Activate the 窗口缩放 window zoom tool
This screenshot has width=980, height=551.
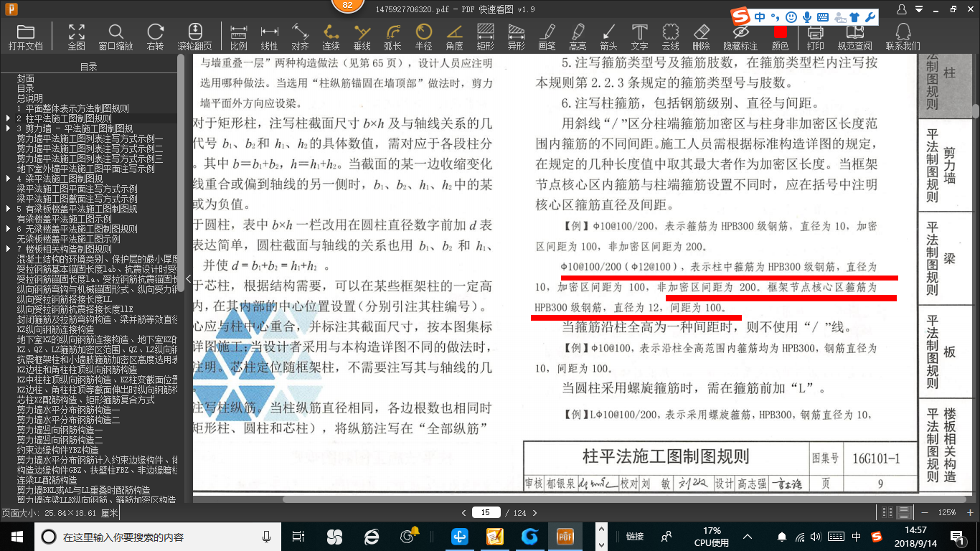(x=116, y=37)
